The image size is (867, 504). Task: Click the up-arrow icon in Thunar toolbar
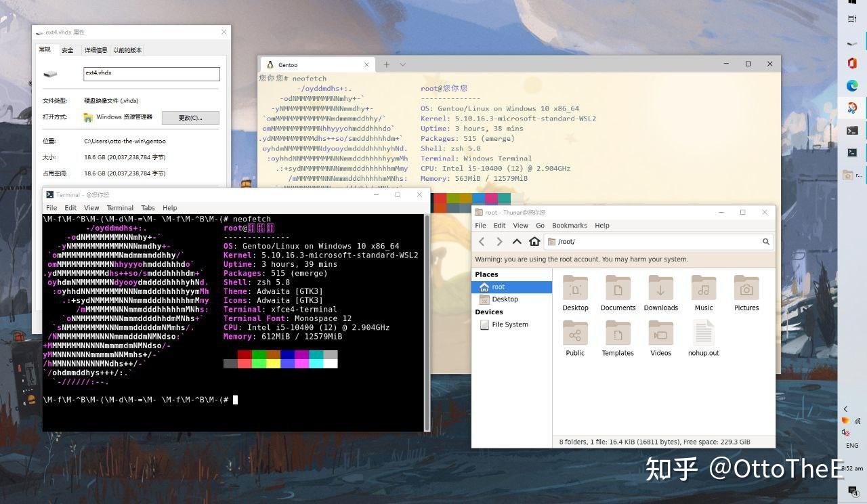pos(517,241)
